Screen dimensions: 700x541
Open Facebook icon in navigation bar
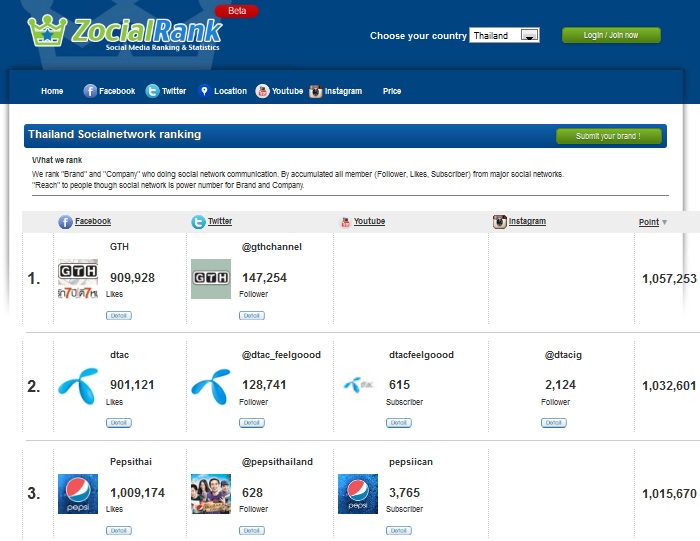click(x=90, y=91)
